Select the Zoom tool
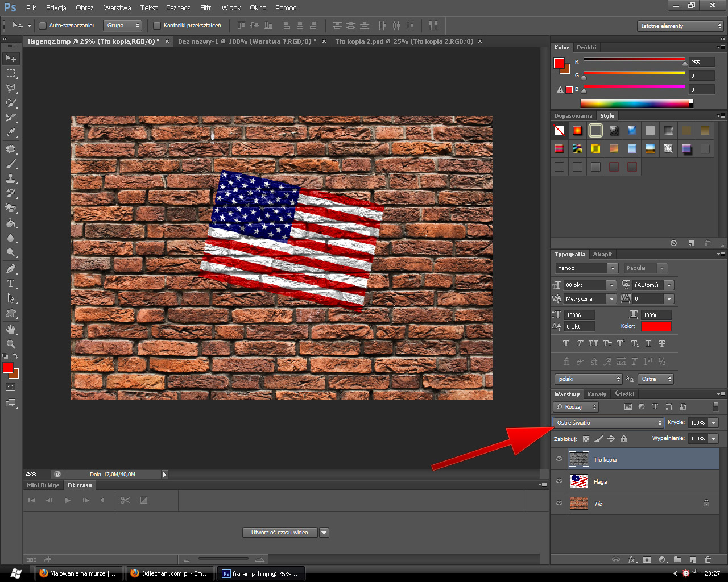 pyautogui.click(x=11, y=344)
